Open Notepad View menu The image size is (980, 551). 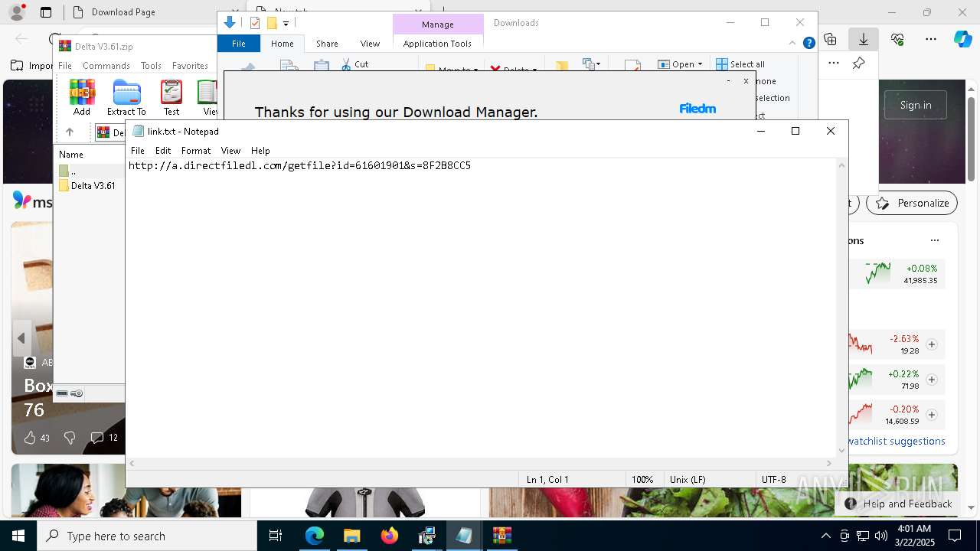coord(230,151)
